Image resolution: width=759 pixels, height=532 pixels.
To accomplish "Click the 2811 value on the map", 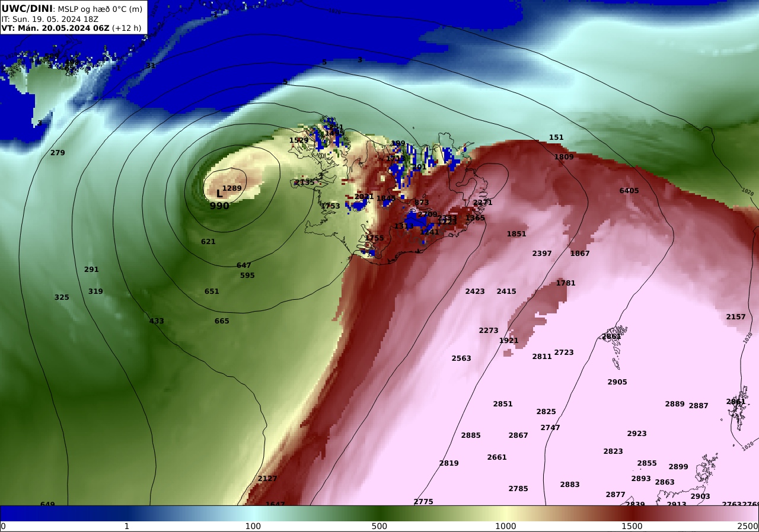I will 542,357.
